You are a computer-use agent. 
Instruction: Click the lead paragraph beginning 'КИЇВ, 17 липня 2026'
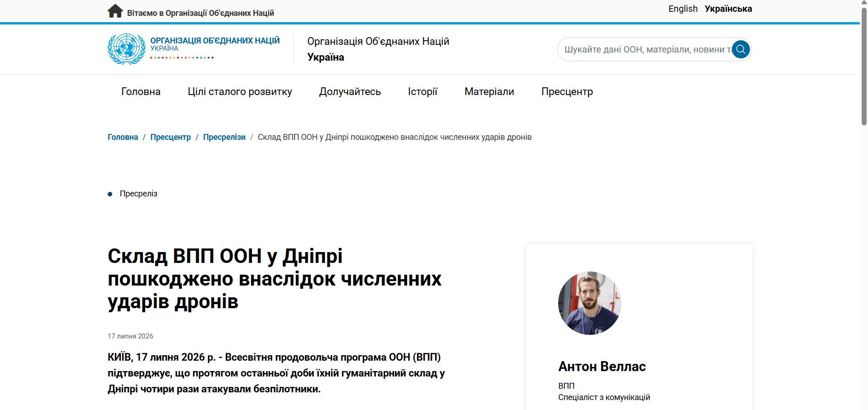(276, 373)
